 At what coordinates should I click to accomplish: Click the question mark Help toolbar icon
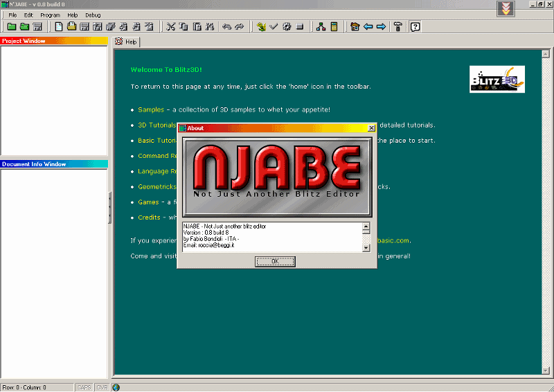415,27
